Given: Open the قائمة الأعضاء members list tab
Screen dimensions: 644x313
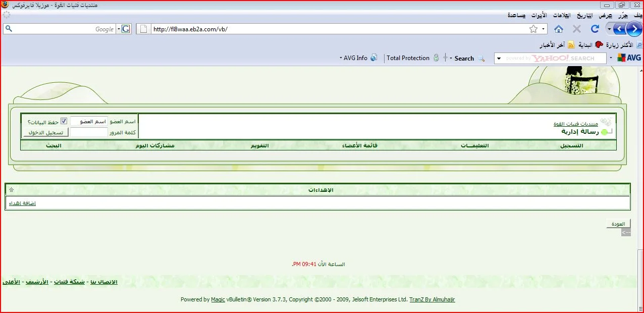Looking at the screenshot, I should [x=359, y=145].
